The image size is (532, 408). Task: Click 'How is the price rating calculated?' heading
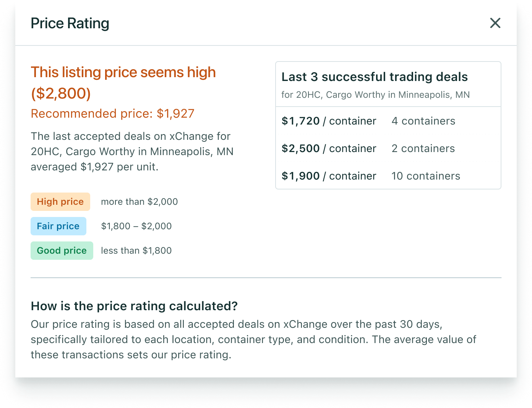(x=134, y=306)
